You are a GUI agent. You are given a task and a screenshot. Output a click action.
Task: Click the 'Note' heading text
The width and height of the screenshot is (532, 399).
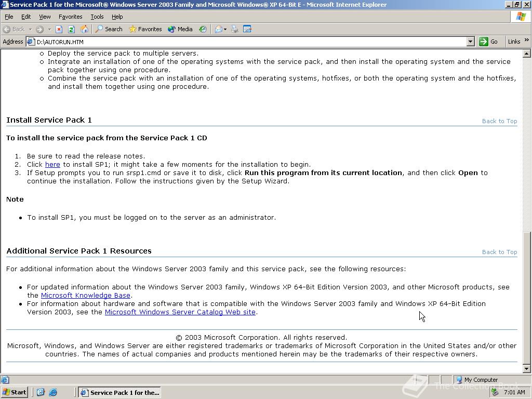pyautogui.click(x=15, y=199)
